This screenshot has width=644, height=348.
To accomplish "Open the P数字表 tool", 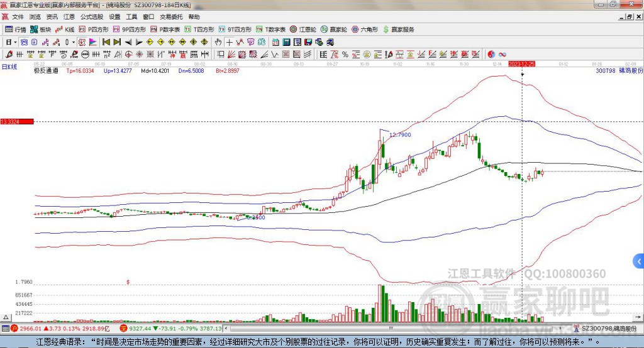I will point(165,30).
